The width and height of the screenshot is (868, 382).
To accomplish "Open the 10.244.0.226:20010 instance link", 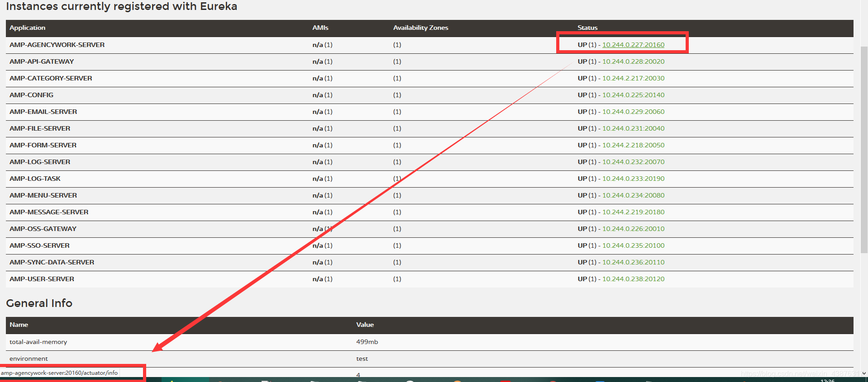I will (x=633, y=229).
